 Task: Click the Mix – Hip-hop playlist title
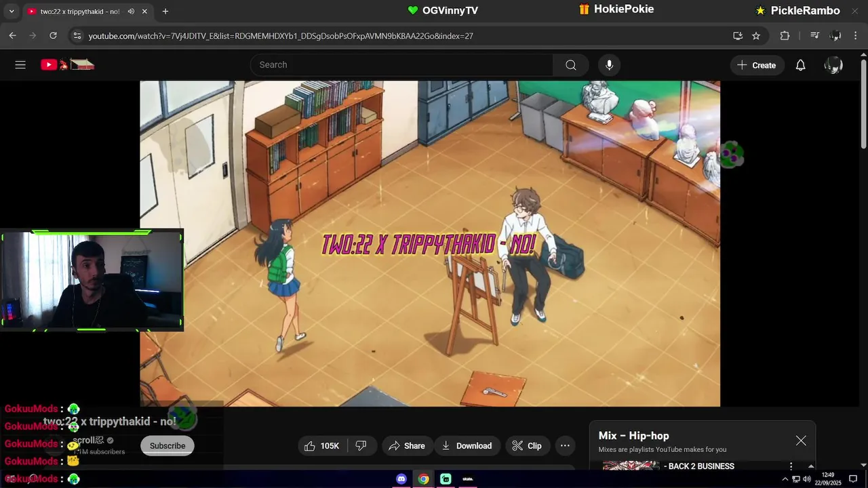click(x=633, y=436)
